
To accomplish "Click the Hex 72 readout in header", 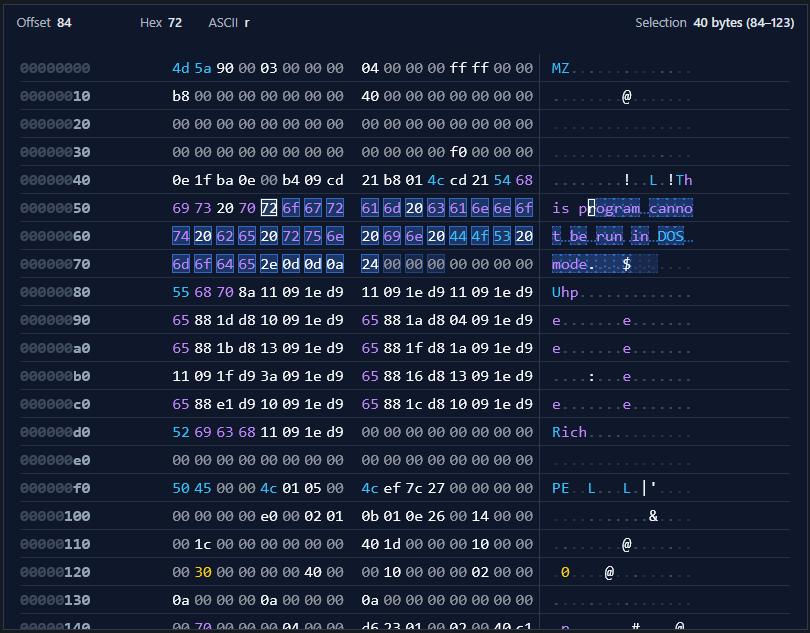I will pos(161,23).
